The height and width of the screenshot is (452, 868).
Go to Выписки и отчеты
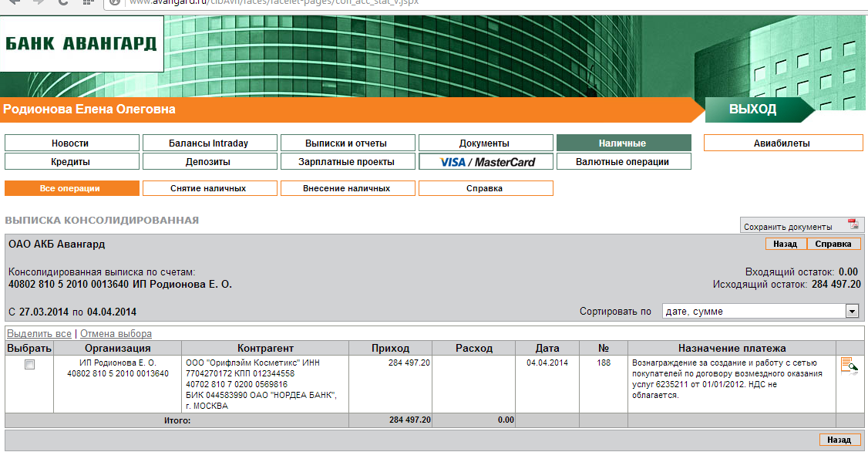click(x=348, y=143)
